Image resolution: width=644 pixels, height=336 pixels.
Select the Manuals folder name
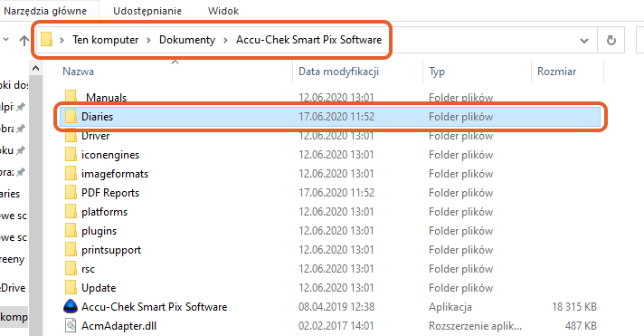106,98
